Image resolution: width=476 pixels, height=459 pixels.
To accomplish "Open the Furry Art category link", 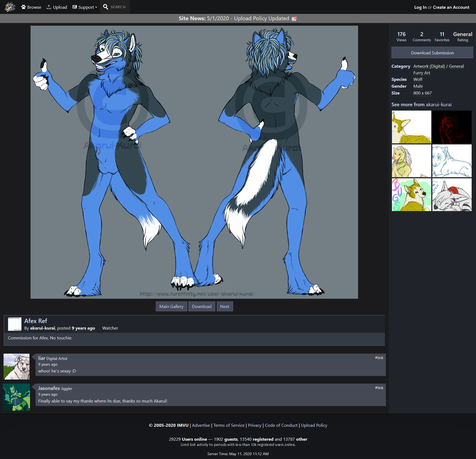I will click(x=421, y=73).
